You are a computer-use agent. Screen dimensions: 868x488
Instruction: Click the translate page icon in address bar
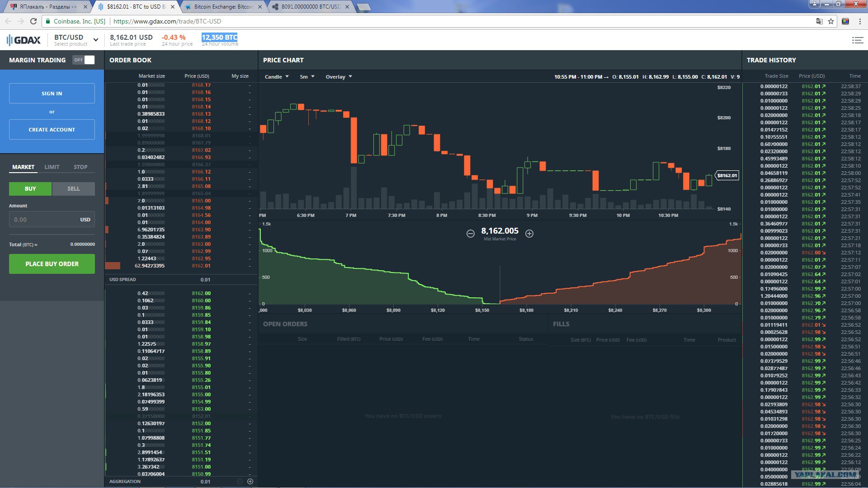819,21
